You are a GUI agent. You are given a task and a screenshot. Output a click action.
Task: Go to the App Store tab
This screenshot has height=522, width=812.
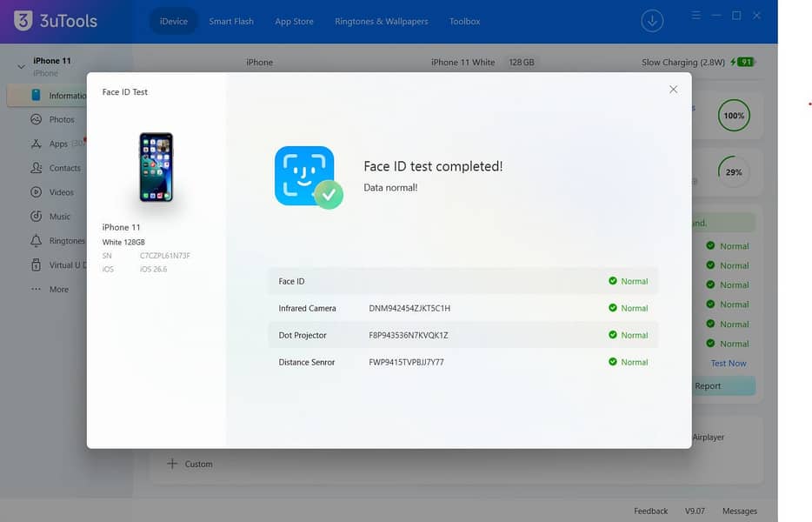tap(294, 21)
